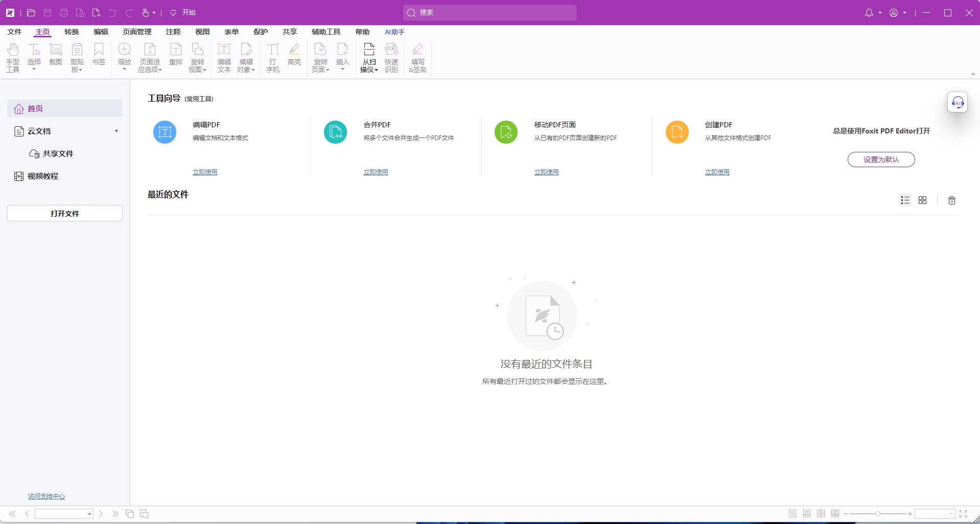Image resolution: width=980 pixels, height=524 pixels.
Task: Click the Reflow (重排) icon
Action: click(x=176, y=55)
